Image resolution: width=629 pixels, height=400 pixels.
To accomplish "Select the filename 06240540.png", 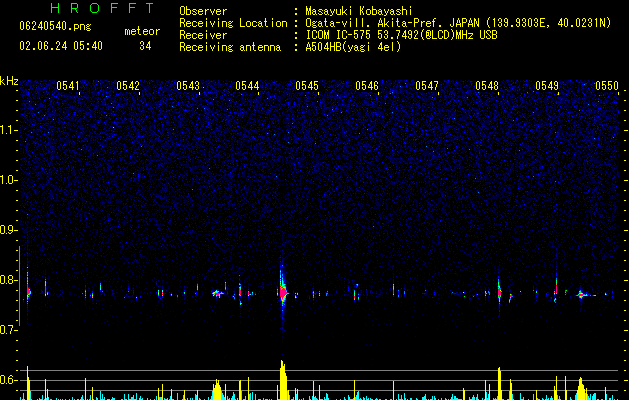I will 55,26.
